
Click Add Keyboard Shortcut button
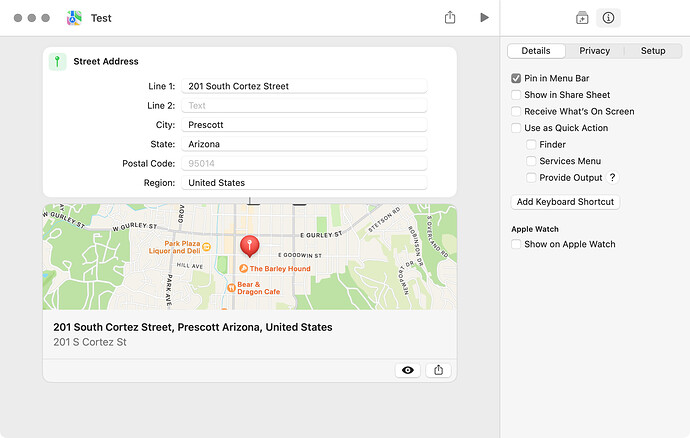point(565,202)
